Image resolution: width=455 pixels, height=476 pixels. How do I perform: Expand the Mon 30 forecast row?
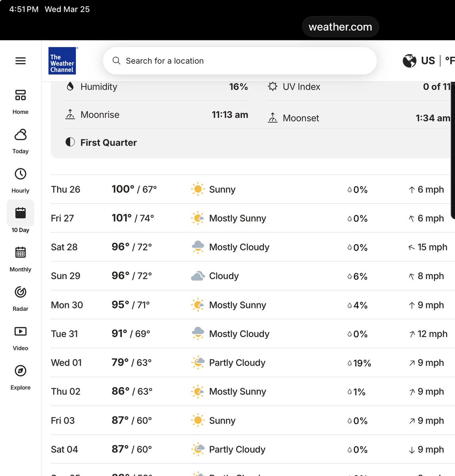coord(252,304)
